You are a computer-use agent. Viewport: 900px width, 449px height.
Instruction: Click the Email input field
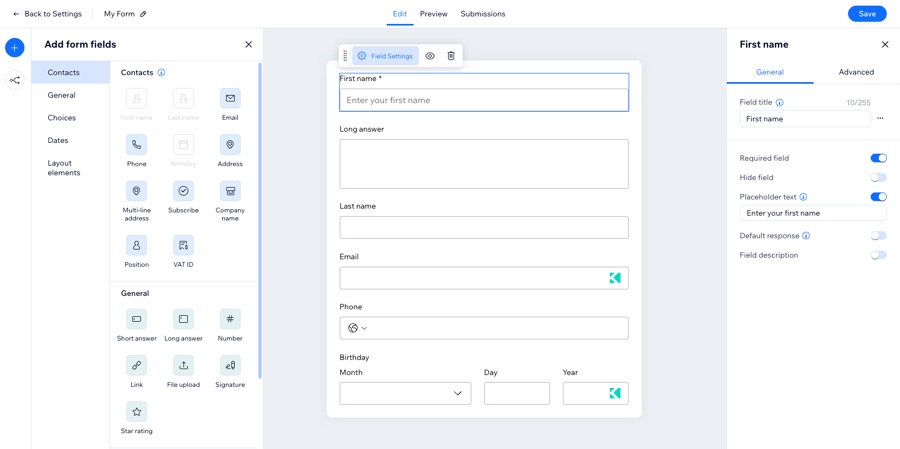point(484,278)
